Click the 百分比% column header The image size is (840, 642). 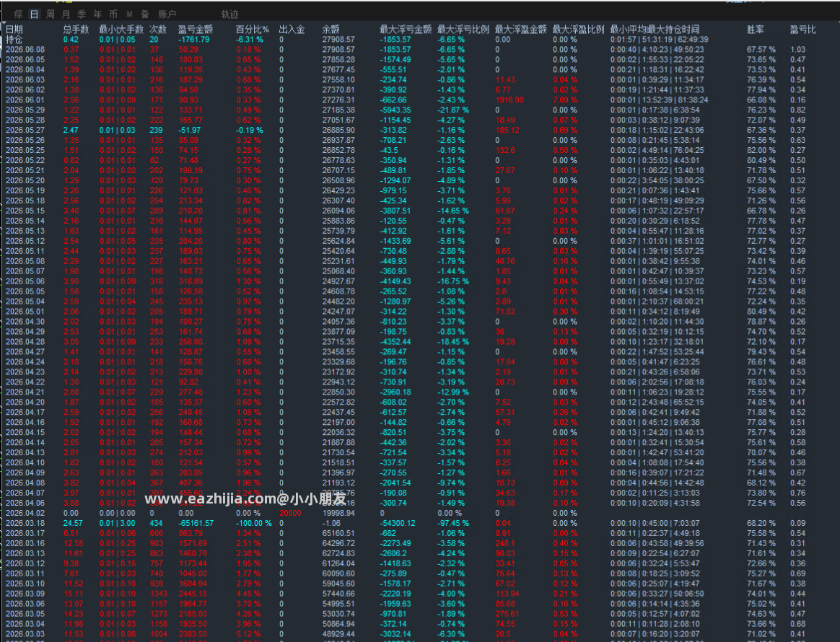(253, 30)
